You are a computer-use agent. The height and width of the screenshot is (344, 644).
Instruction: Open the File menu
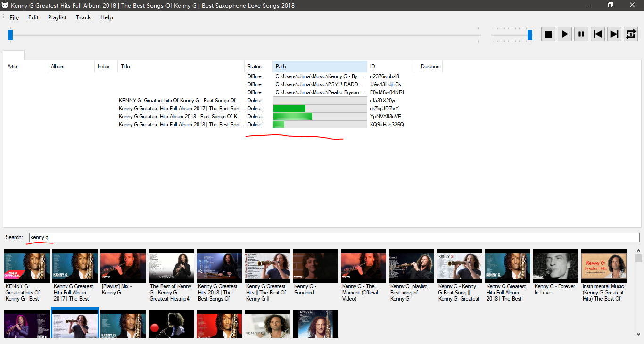pos(14,17)
